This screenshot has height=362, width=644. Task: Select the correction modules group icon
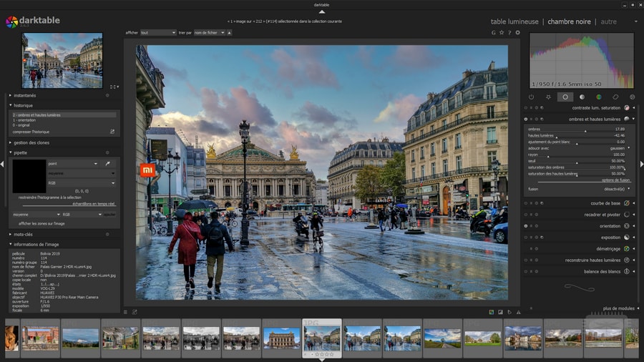coord(615,97)
